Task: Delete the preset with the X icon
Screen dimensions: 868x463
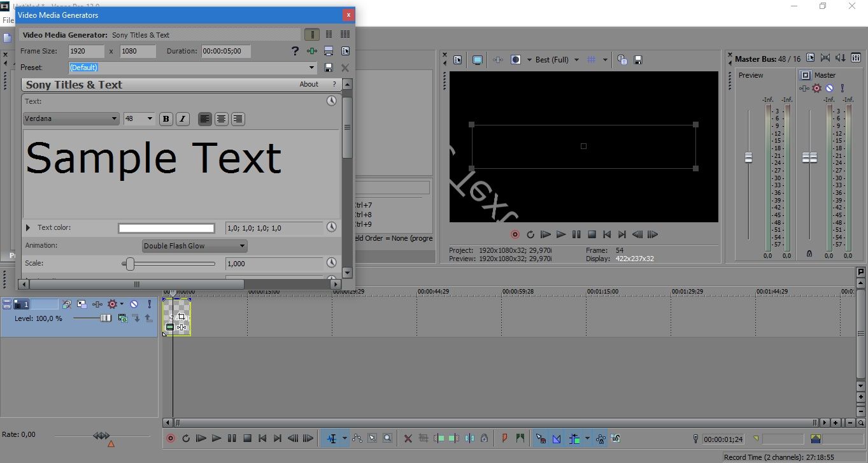Action: pyautogui.click(x=345, y=68)
